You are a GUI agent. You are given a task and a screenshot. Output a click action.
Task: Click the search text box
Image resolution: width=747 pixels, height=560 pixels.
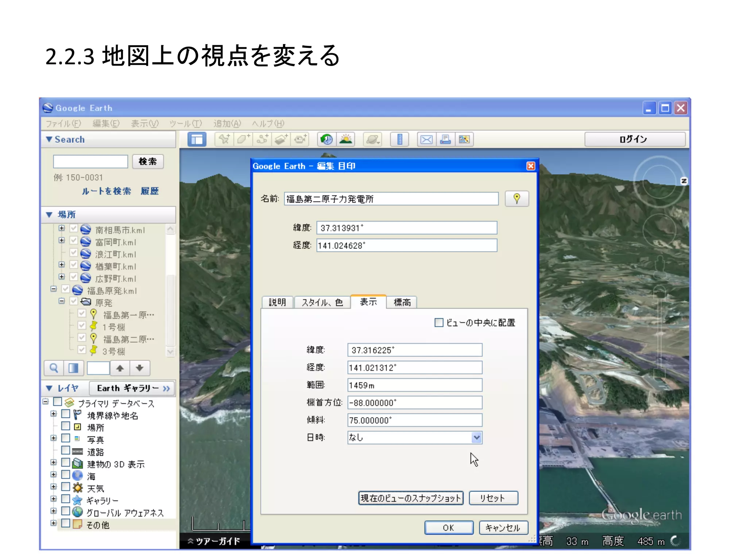tap(90, 162)
